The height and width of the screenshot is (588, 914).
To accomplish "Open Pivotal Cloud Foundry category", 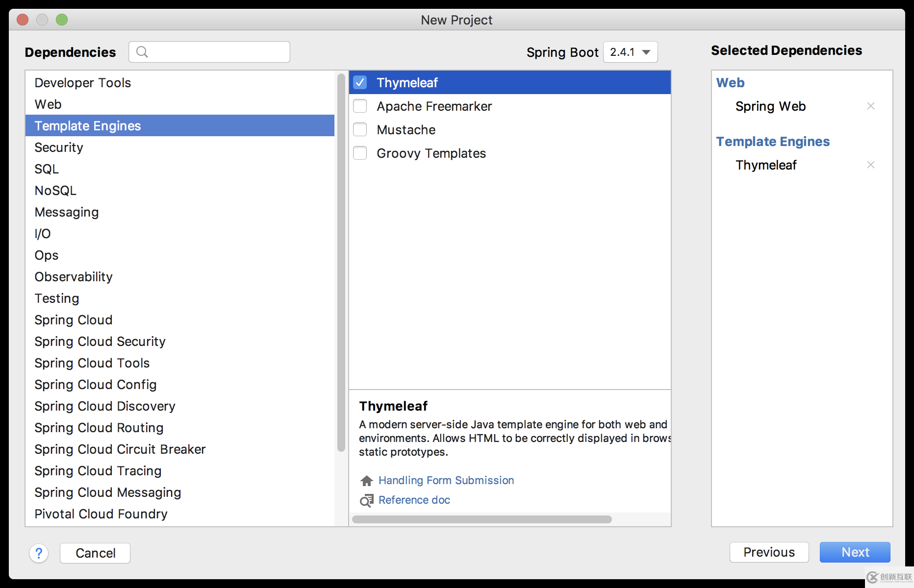I will pos(180,514).
